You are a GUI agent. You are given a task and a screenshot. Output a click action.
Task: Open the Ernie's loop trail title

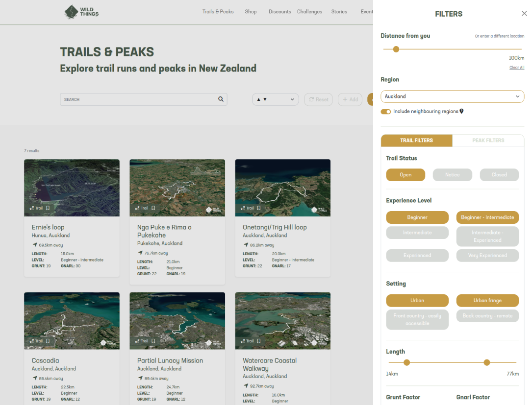pyautogui.click(x=48, y=227)
